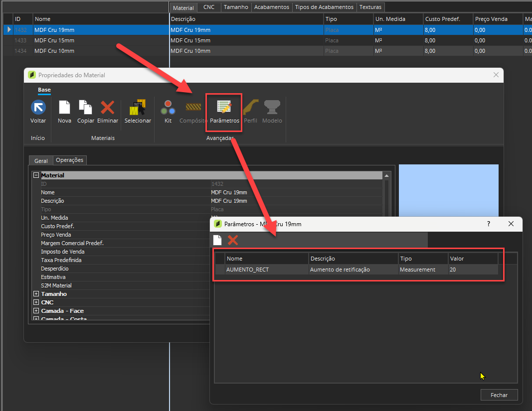
Task: Click the Preço Venda column header
Action: 498,19
